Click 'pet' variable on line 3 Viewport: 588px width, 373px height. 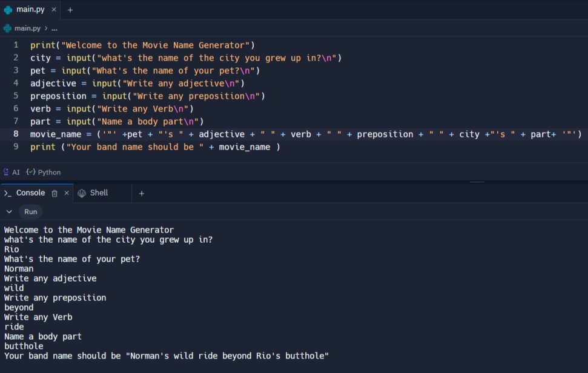[38, 71]
